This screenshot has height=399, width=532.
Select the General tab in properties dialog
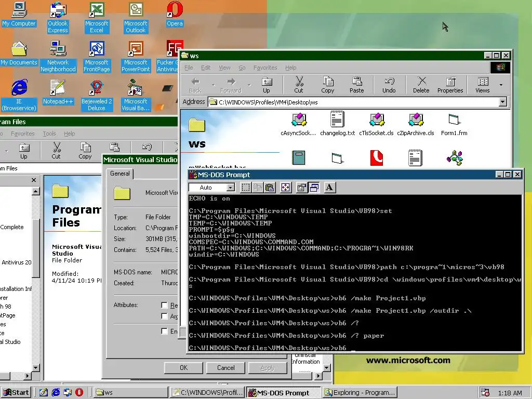pos(120,174)
